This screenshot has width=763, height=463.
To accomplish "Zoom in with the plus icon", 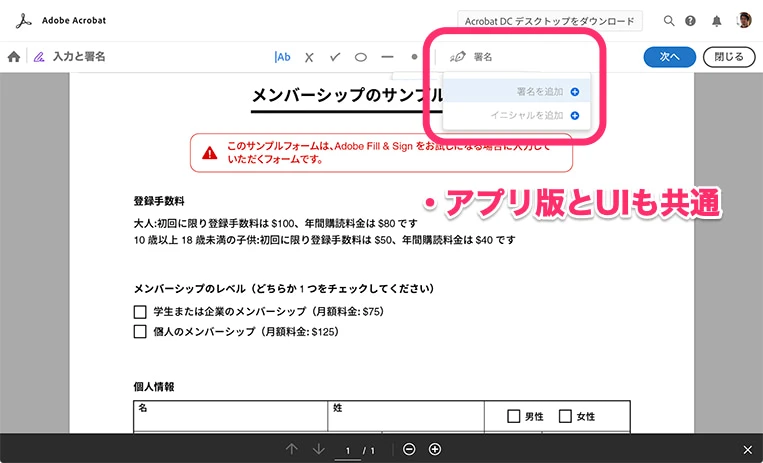I will pyautogui.click(x=435, y=449).
